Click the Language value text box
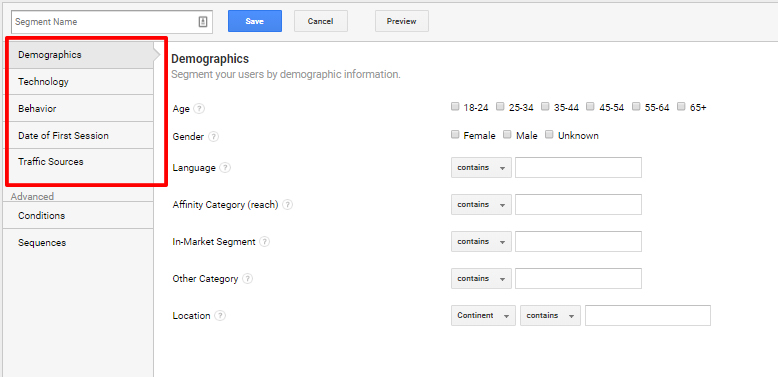Viewport: 778px width, 377px height. [578, 168]
